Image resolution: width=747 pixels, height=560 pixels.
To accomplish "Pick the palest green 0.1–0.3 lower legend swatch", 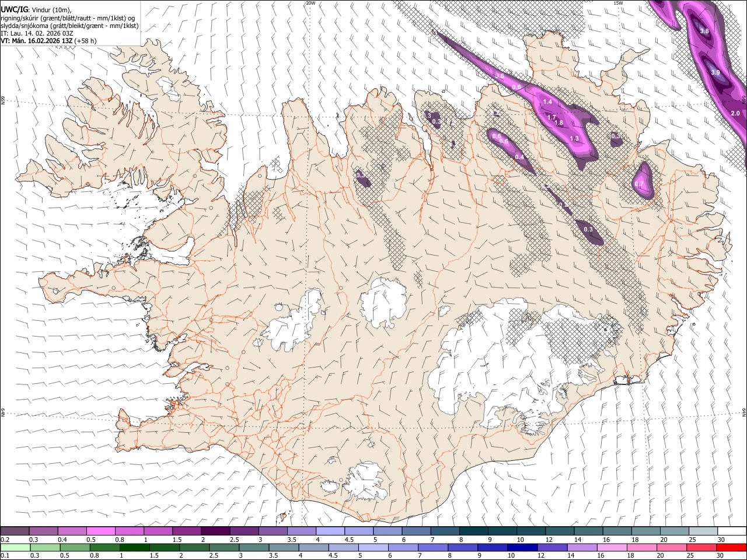I will tap(15, 547).
